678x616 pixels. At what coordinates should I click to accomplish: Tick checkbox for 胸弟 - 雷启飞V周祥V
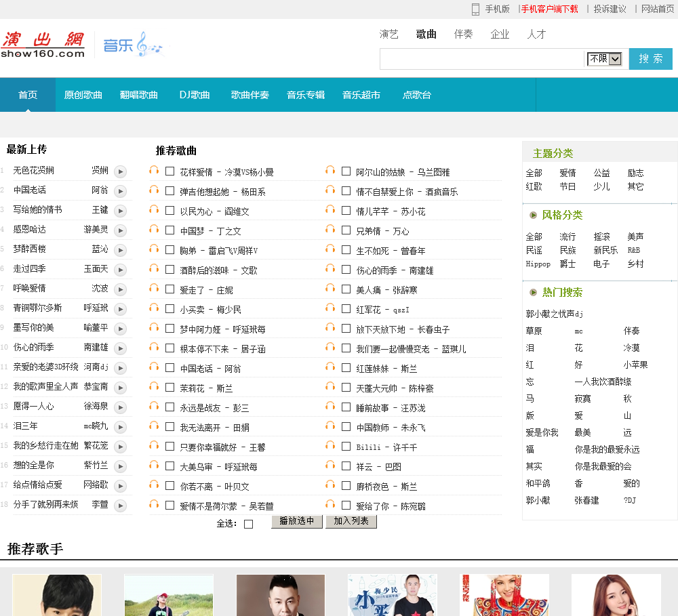pyautogui.click(x=170, y=250)
